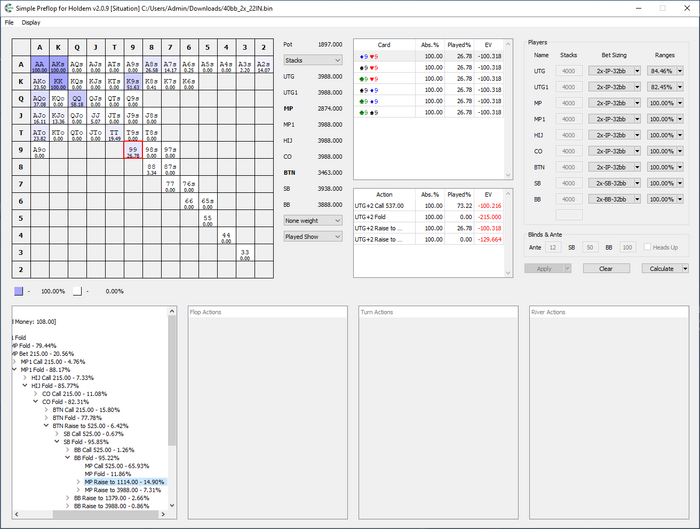Click the BB blind input field

coord(627,247)
